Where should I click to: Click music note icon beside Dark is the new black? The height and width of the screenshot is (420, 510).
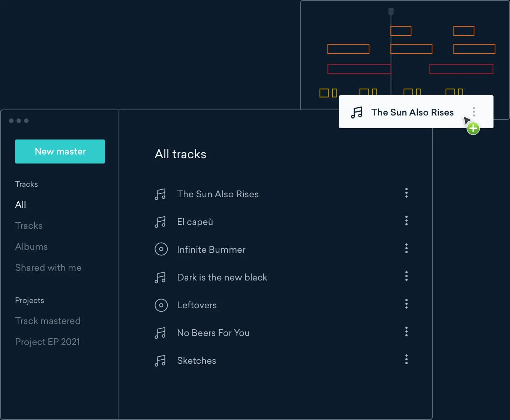160,277
